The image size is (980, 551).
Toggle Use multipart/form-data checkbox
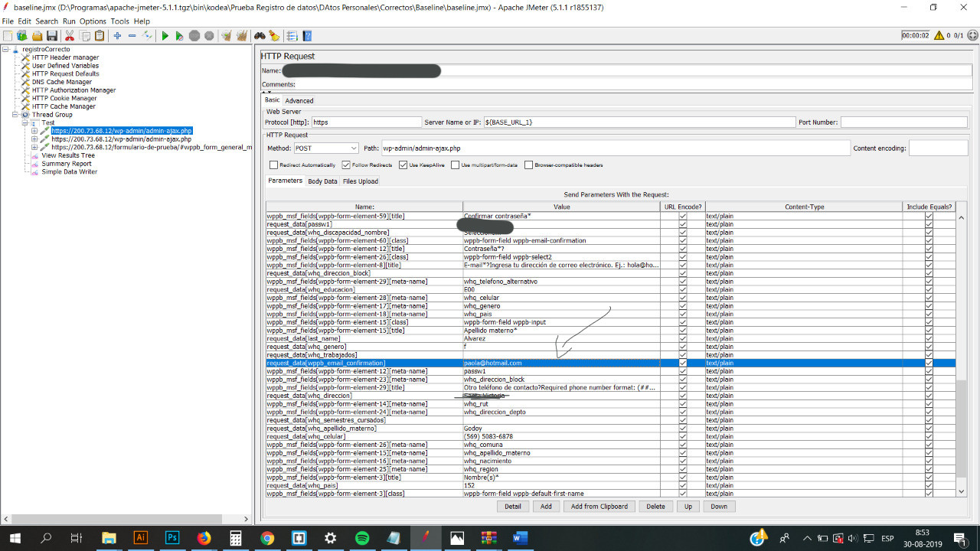(456, 165)
